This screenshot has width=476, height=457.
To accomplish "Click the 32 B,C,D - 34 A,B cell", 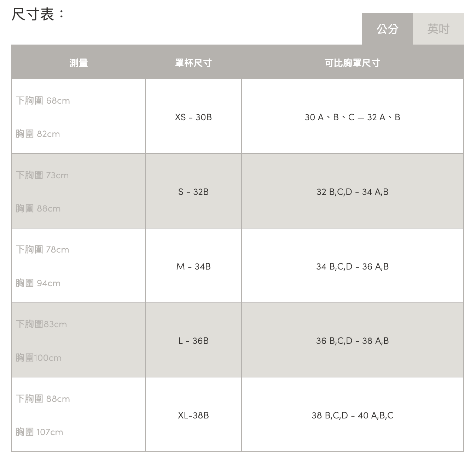I will tap(352, 192).
